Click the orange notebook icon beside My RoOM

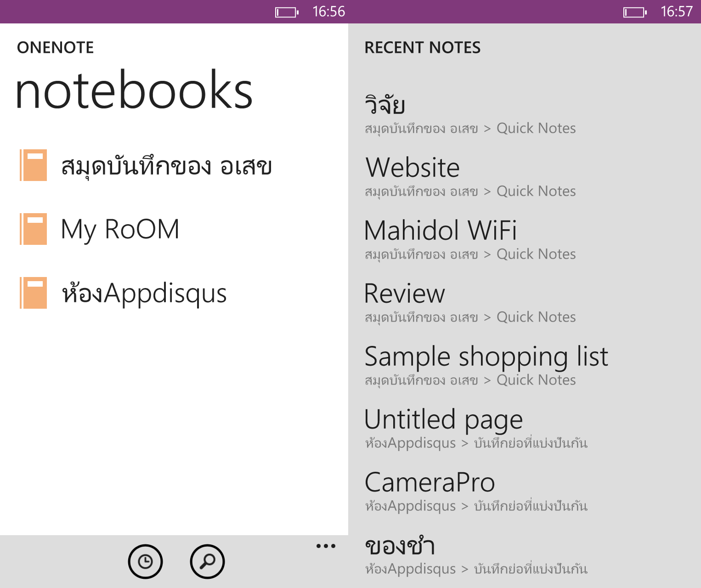point(33,229)
